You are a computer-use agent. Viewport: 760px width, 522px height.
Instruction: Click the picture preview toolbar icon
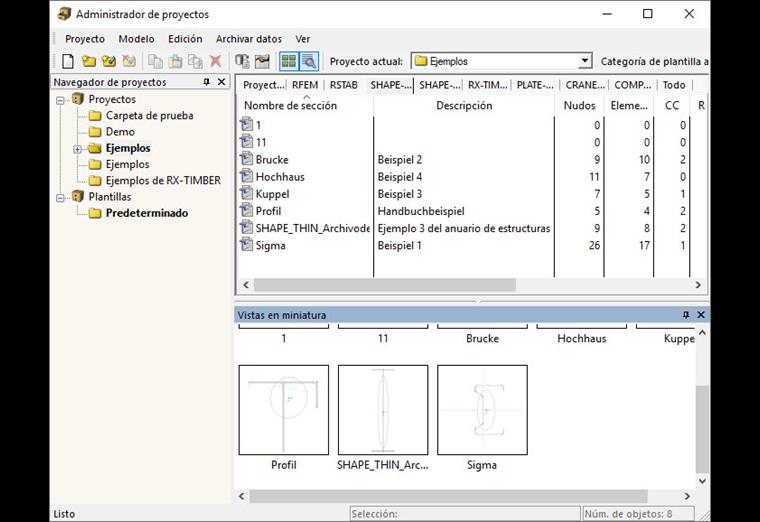click(262, 61)
